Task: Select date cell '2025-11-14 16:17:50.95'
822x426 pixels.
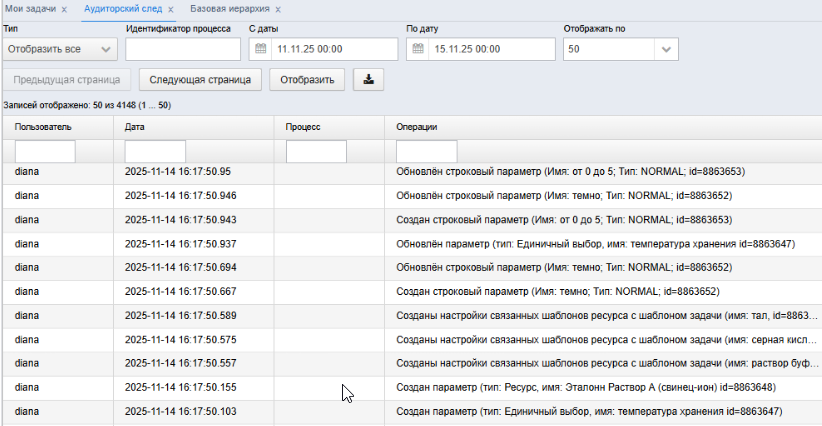Action: point(178,171)
